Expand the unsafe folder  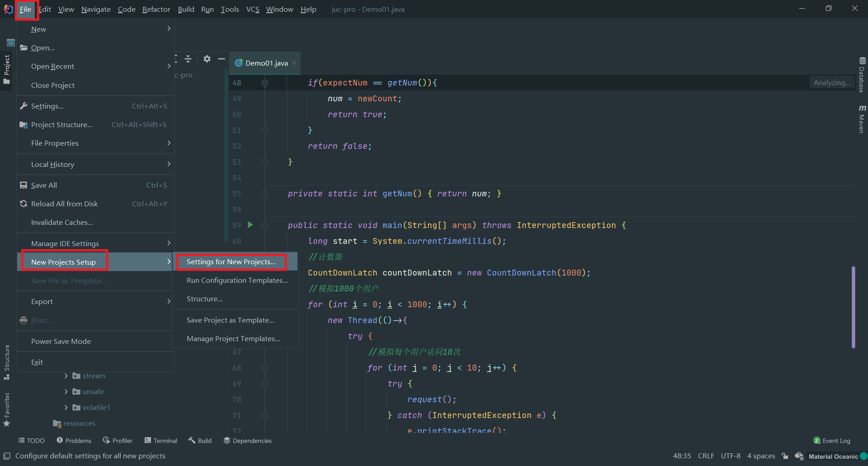(x=66, y=391)
